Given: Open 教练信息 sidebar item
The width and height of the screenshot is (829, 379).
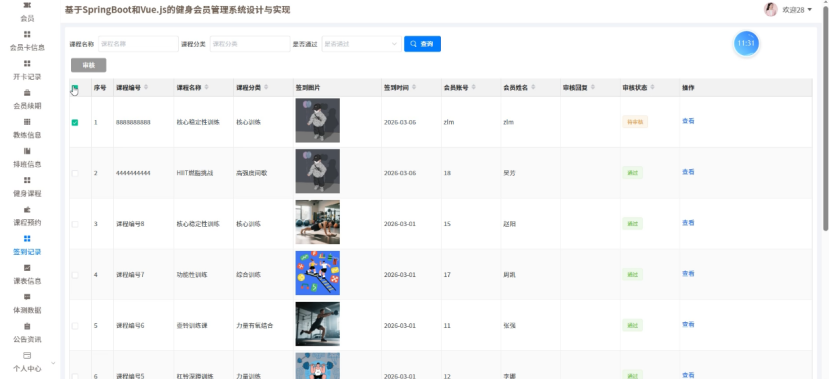Looking at the screenshot, I should pos(27,128).
